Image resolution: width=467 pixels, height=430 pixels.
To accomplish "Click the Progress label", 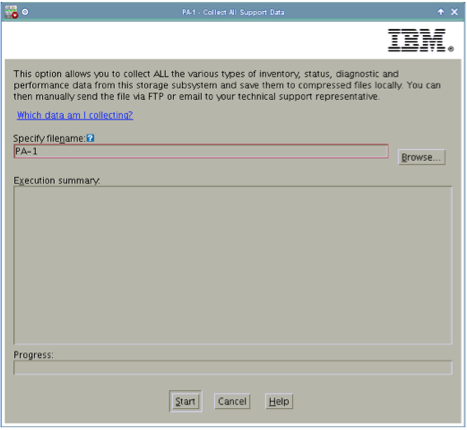I will pyautogui.click(x=33, y=355).
